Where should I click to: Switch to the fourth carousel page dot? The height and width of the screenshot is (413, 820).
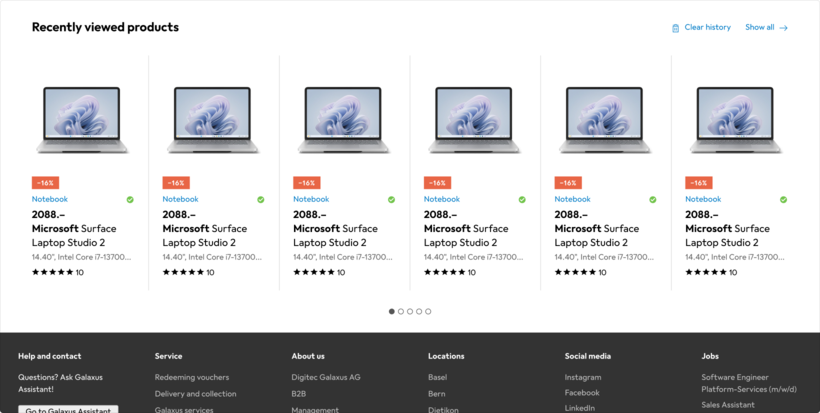point(419,312)
